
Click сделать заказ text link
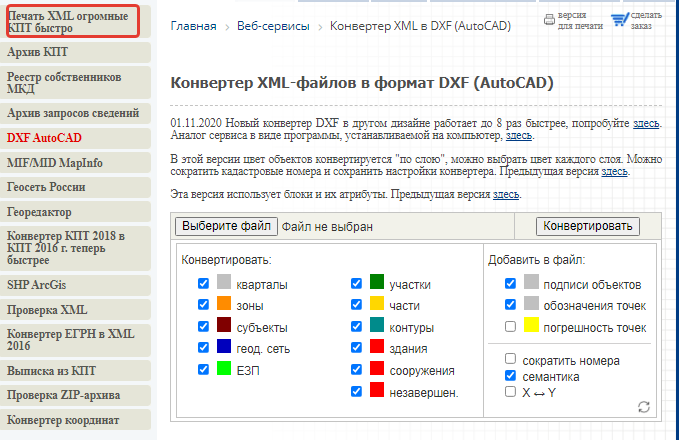click(646, 20)
